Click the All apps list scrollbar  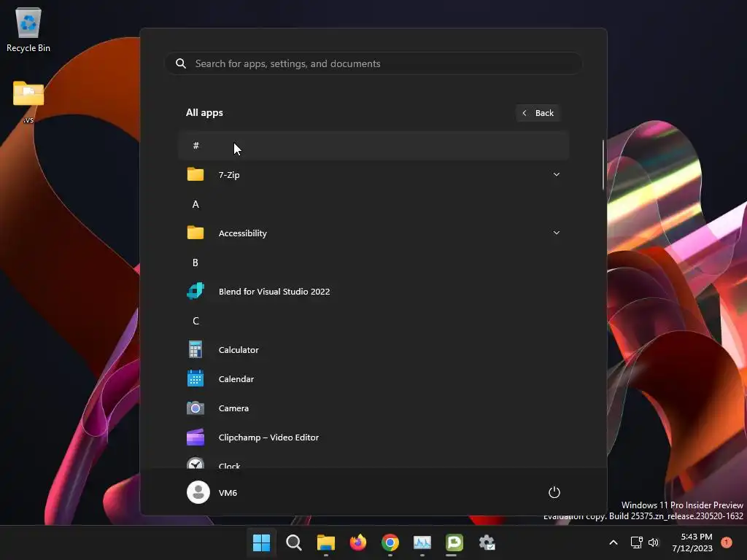point(603,165)
